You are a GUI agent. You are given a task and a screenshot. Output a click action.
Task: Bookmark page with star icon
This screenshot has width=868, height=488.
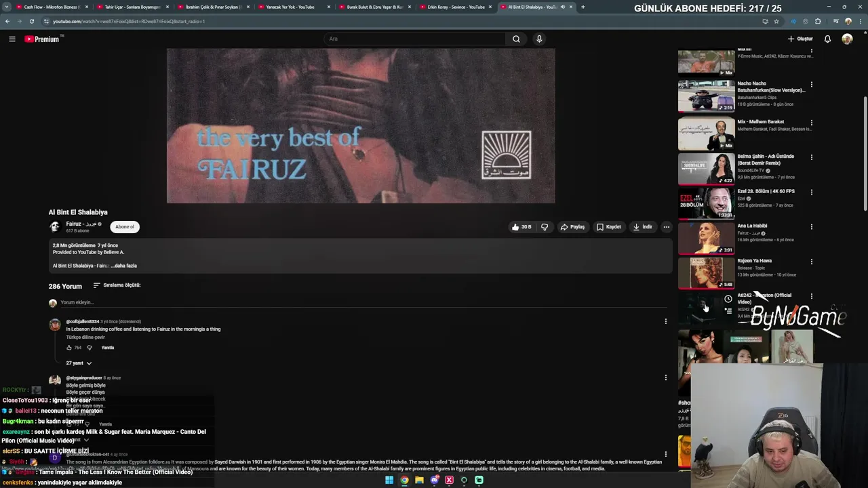(776, 21)
